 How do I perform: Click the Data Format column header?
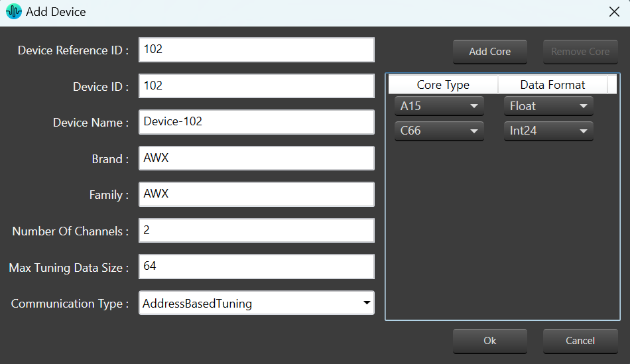(552, 85)
